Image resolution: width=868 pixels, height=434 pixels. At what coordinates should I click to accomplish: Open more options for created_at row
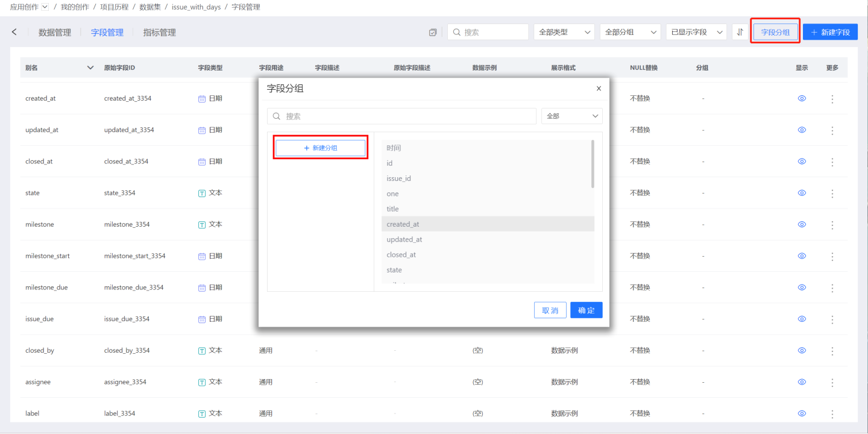point(832,99)
